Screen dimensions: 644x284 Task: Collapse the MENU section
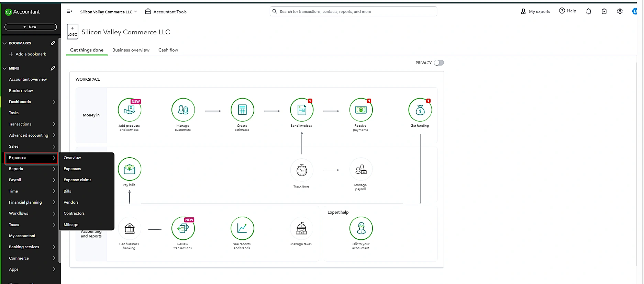point(5,68)
